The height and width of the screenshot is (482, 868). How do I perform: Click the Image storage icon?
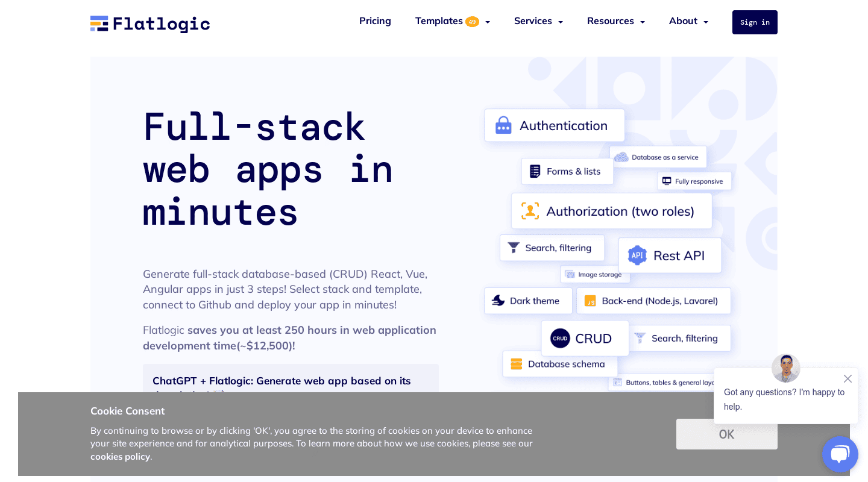click(x=570, y=274)
